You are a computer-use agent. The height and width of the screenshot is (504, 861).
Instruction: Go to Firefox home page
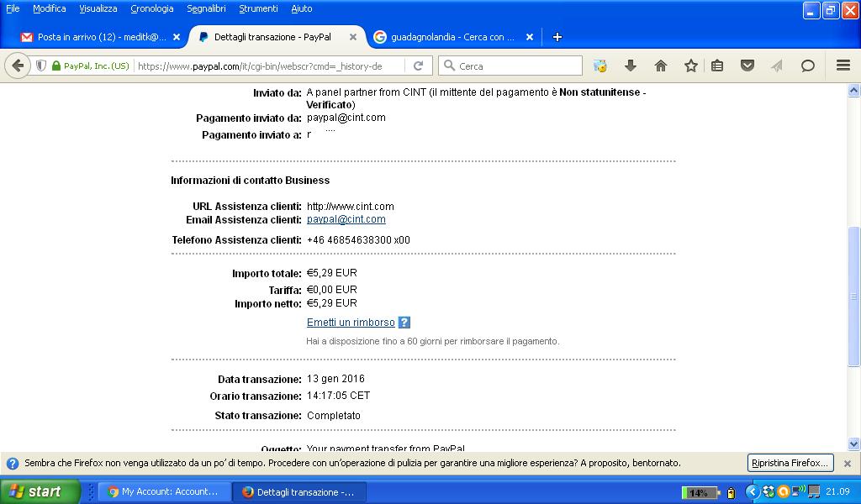click(x=661, y=66)
